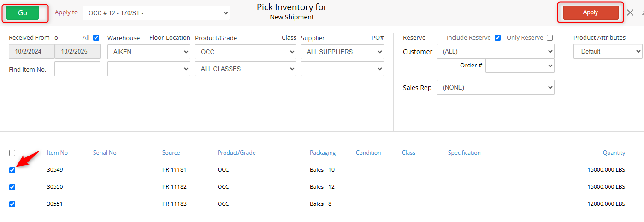This screenshot has height=222, width=644.
Task: Enable the Only Reserve checkbox
Action: point(549,38)
